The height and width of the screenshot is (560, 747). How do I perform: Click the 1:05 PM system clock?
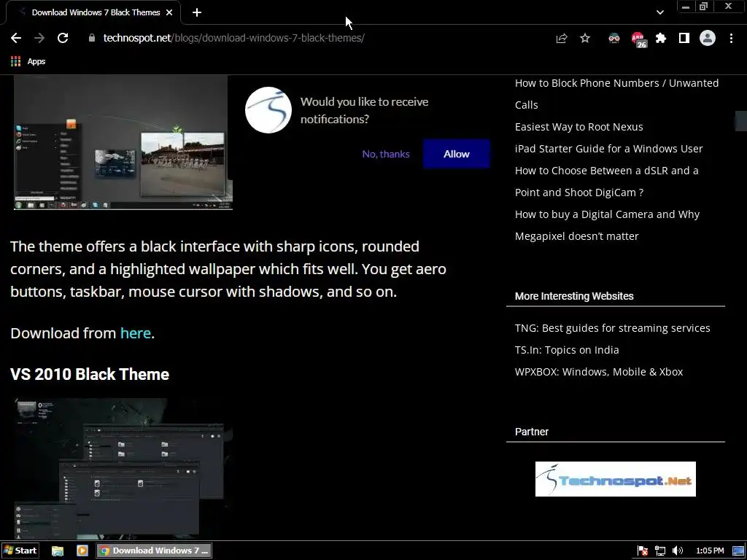(710, 551)
